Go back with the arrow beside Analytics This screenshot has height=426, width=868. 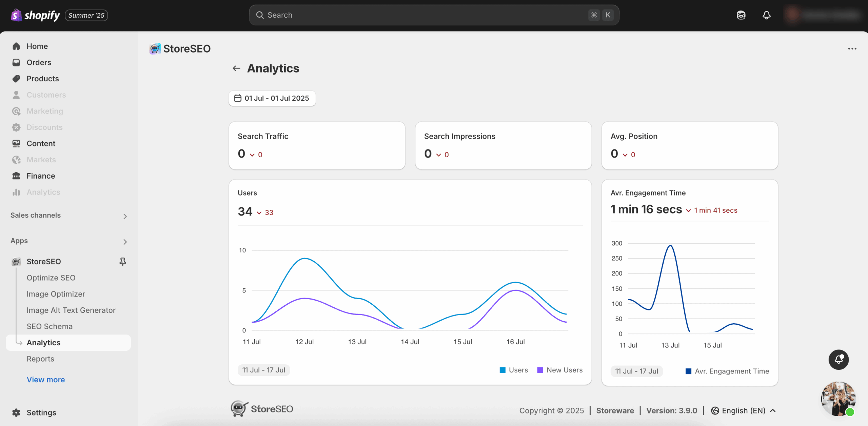tap(236, 68)
